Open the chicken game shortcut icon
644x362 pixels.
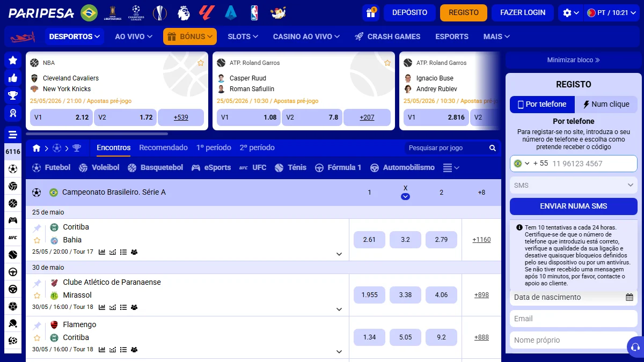(278, 12)
